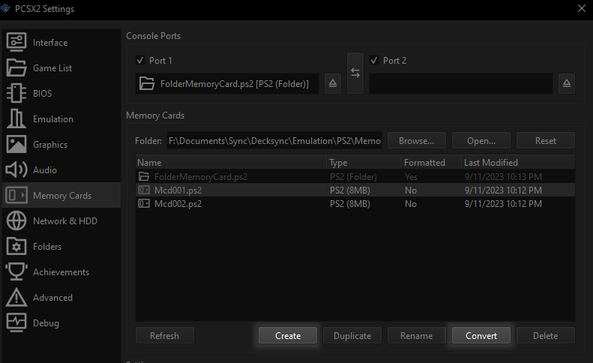Click the PS2 (Folder) type cell
Viewport: 593px width, 363px height.
[x=353, y=177]
